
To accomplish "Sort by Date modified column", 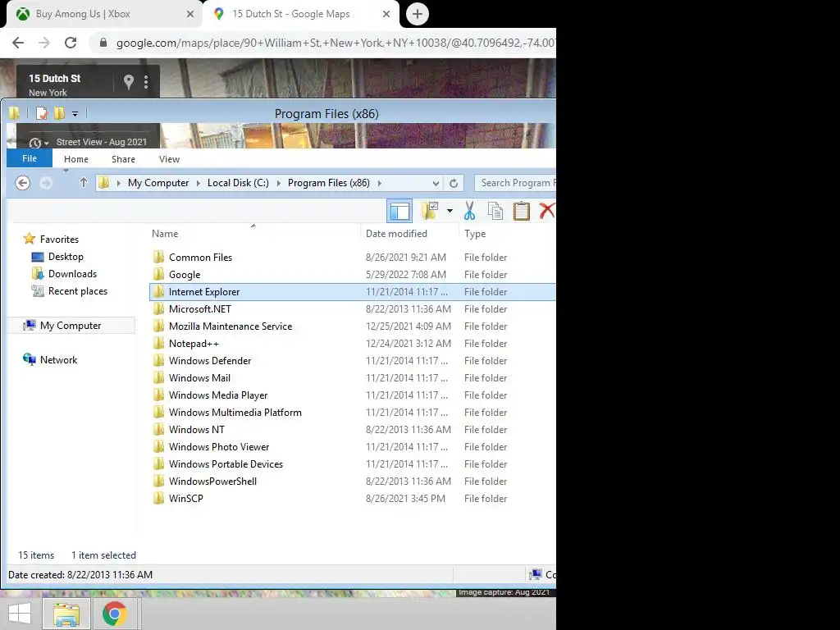I will click(x=396, y=234).
